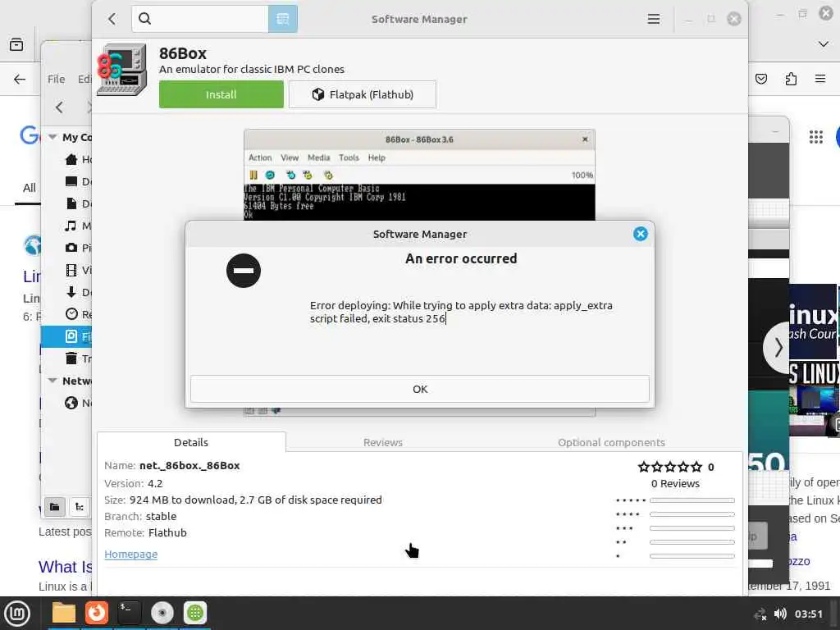Viewport: 840px width, 630px height.
Task: Show places view in file manager bottom bar
Action: click(x=55, y=507)
